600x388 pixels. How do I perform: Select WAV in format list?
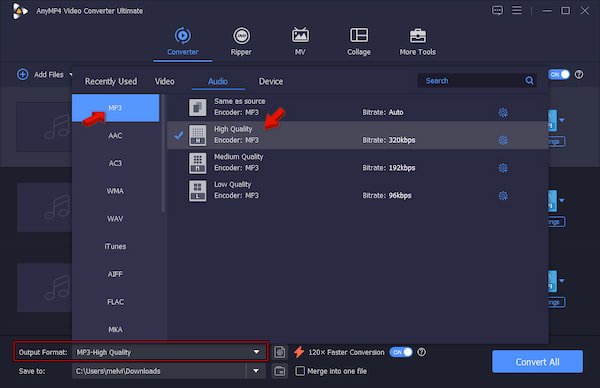(115, 219)
